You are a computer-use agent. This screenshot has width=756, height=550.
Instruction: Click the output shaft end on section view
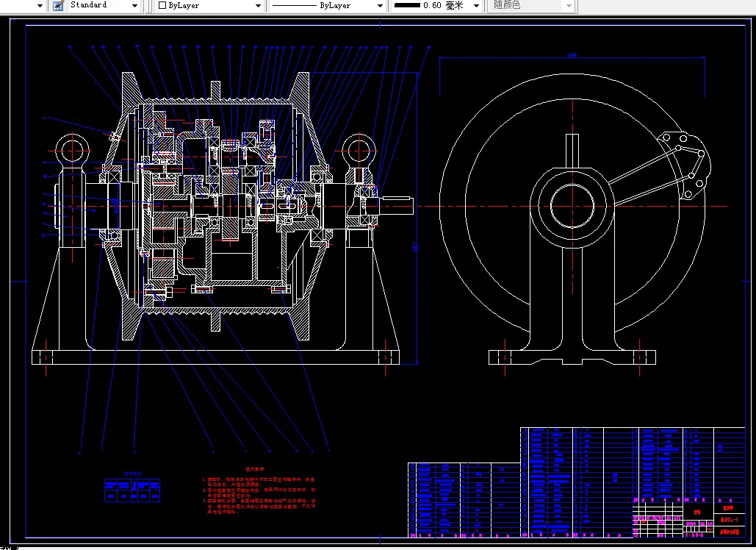pos(395,205)
